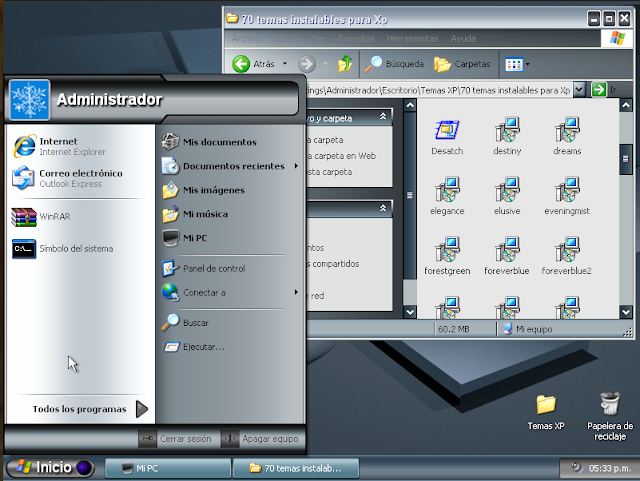Click Búsqueda in Explorer toolbar
This screenshot has width=640, height=481.
[x=394, y=64]
